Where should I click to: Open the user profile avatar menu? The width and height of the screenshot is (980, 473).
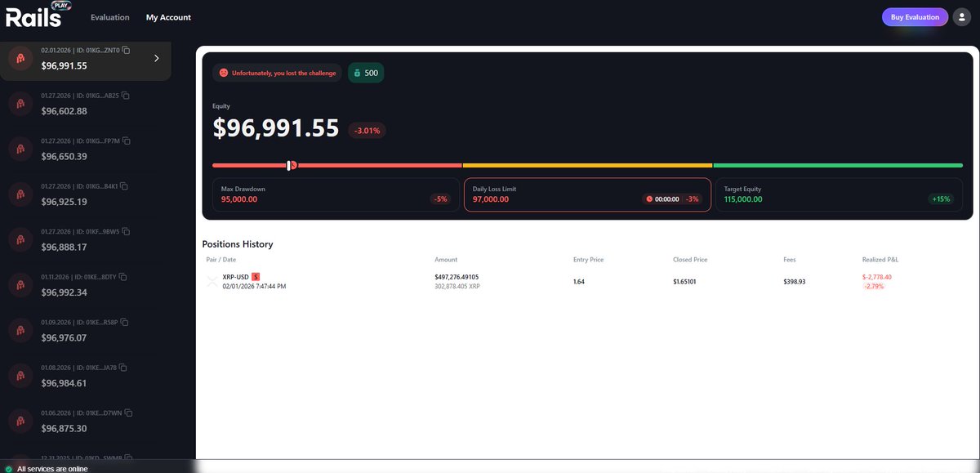coord(961,16)
